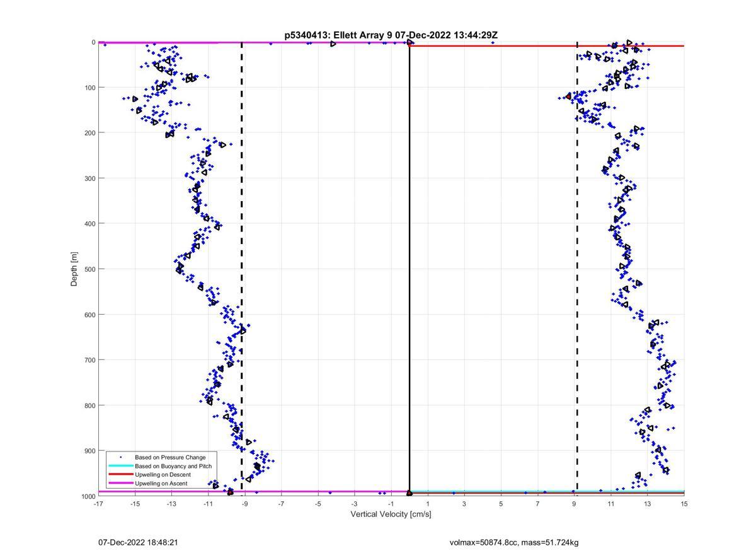Click the y-axis tick label '300'
Image resolution: width=756 pixels, height=558 pixels.
[89, 178]
